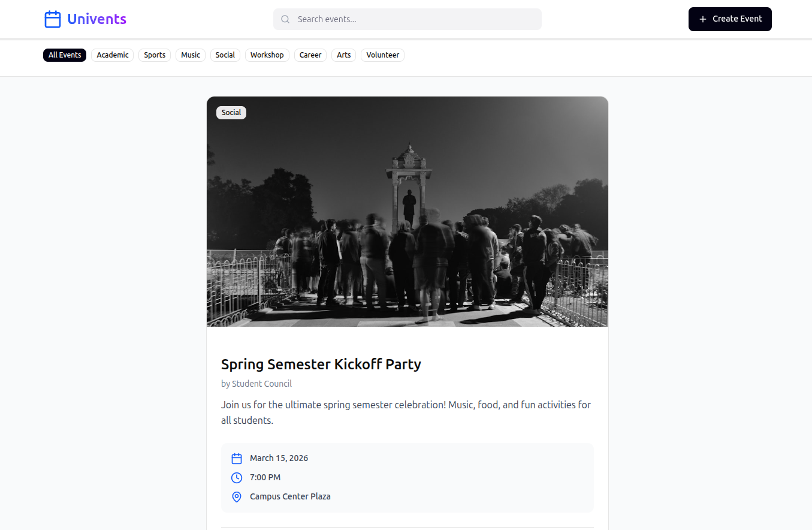Filter events by Academic category
This screenshot has width=812, height=530.
pos(113,55)
